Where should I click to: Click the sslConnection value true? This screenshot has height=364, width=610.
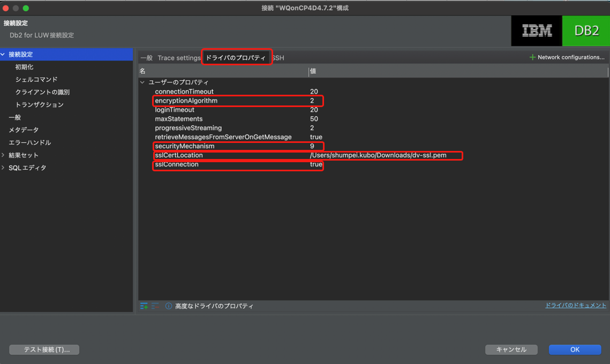click(316, 164)
